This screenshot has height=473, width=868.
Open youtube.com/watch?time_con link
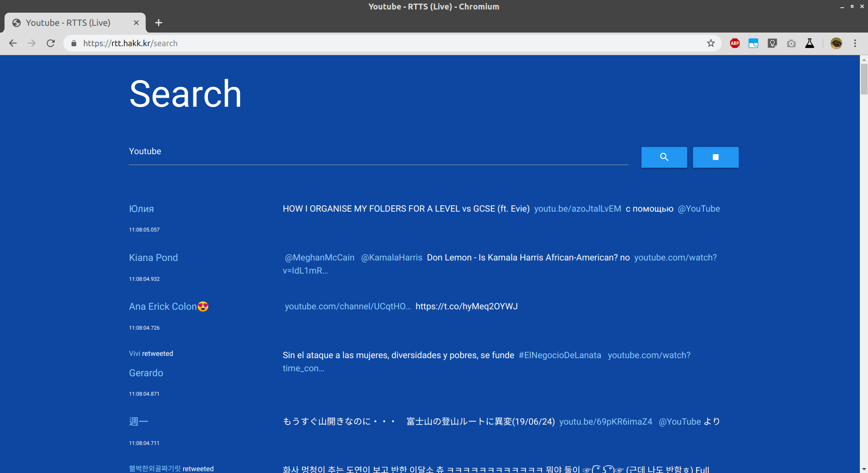point(649,355)
